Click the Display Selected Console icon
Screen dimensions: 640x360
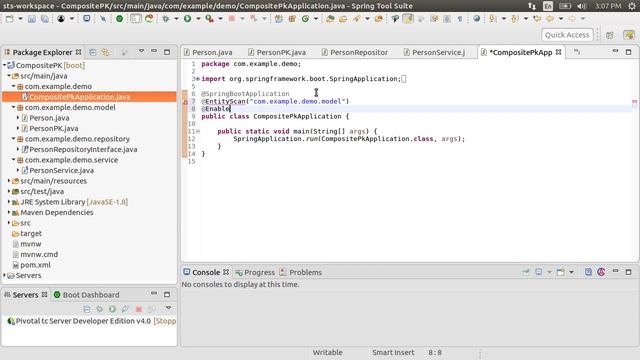tap(539, 272)
